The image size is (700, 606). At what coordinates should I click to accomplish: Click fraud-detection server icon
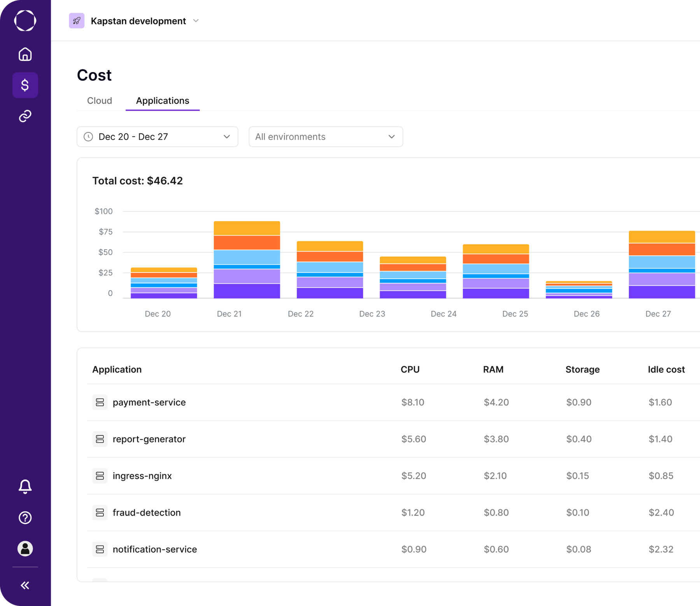coord(100,513)
